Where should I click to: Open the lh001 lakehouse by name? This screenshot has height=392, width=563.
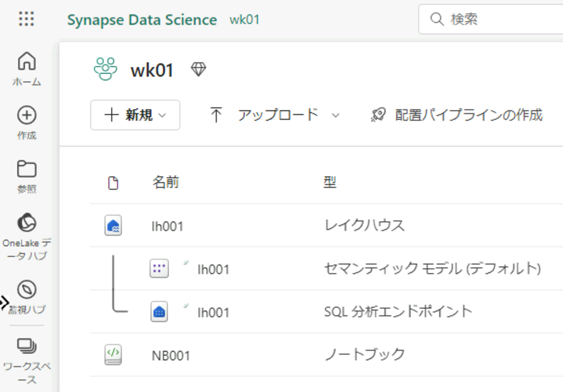(168, 226)
